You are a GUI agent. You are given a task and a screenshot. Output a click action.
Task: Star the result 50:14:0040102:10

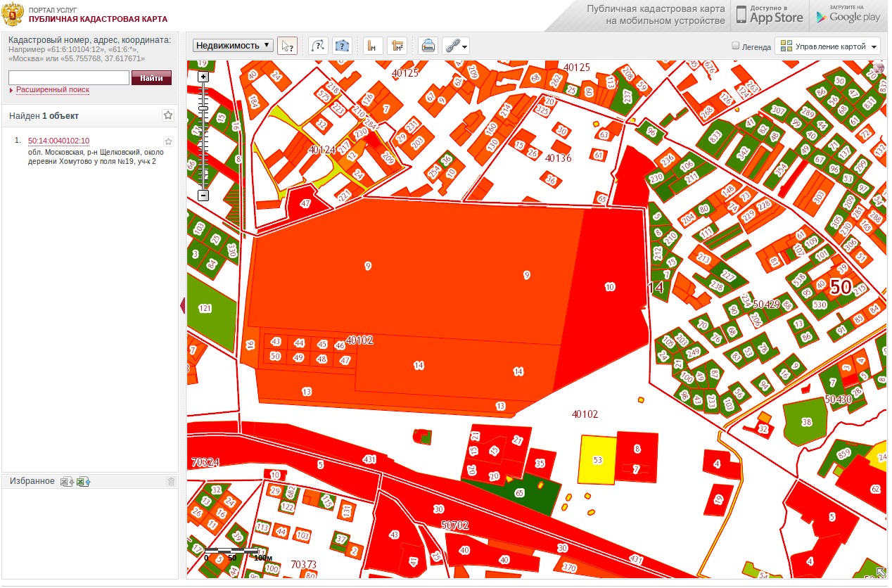point(168,141)
